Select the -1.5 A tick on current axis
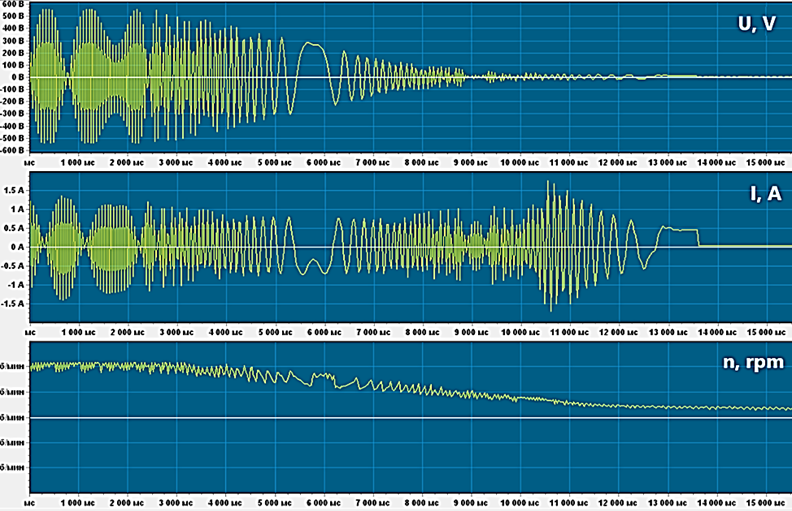 pyautogui.click(x=12, y=304)
